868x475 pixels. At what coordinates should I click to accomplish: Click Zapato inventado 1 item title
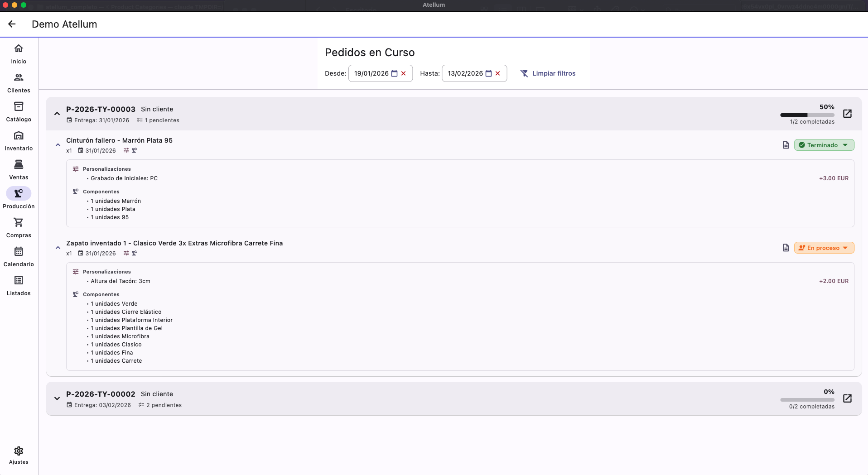pos(174,243)
